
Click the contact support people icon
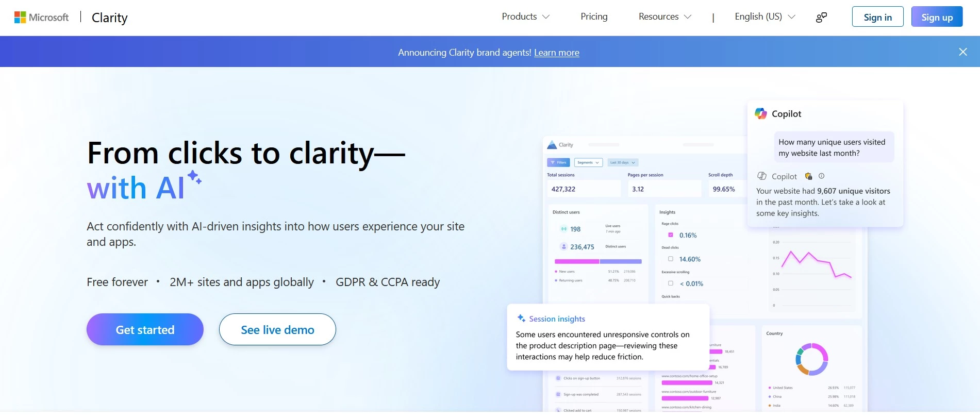(x=821, y=18)
